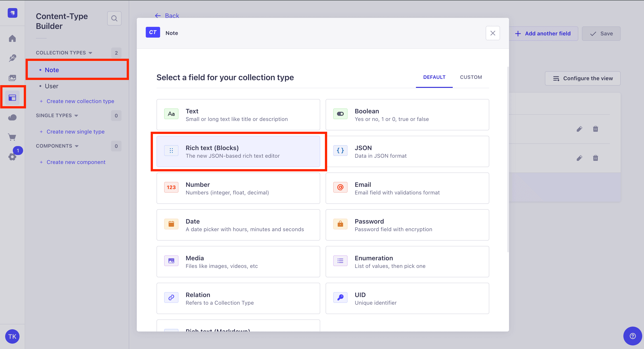Switch to the Custom tab
This screenshot has height=349, width=644.
coord(471,77)
